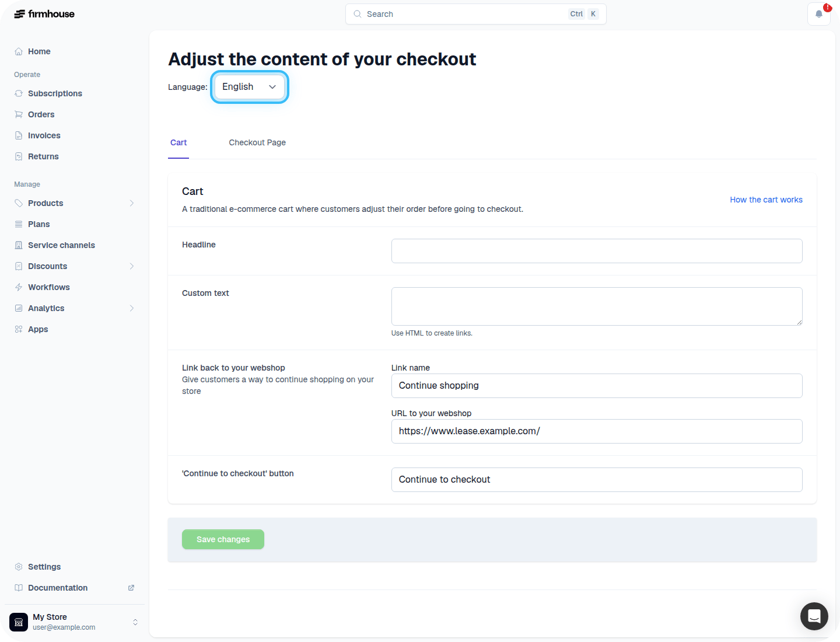Click the Save changes button

click(223, 539)
